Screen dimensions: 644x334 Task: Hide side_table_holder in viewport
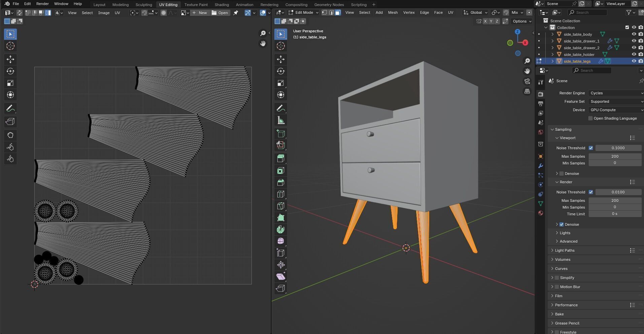[634, 54]
